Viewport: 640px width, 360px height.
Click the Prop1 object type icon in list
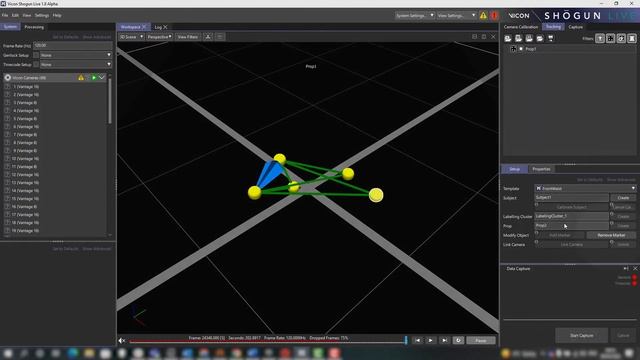pos(513,49)
